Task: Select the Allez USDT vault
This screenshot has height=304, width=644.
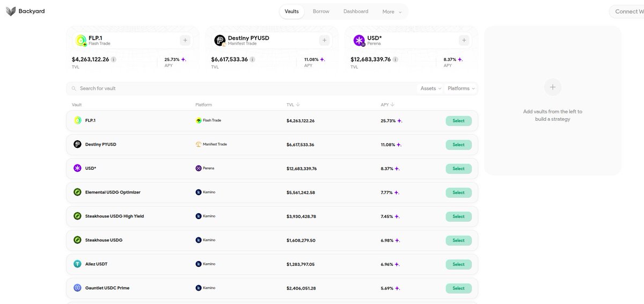Action: coord(458,264)
